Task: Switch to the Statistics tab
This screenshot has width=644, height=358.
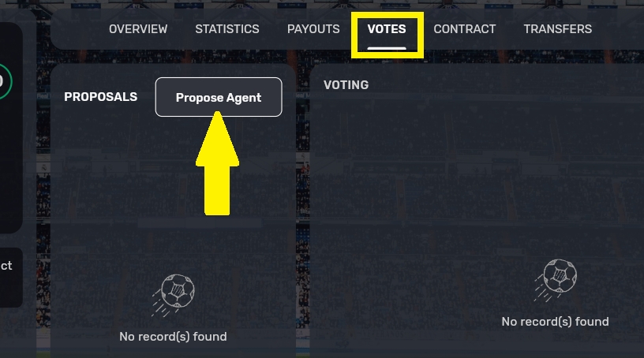Action: point(227,29)
